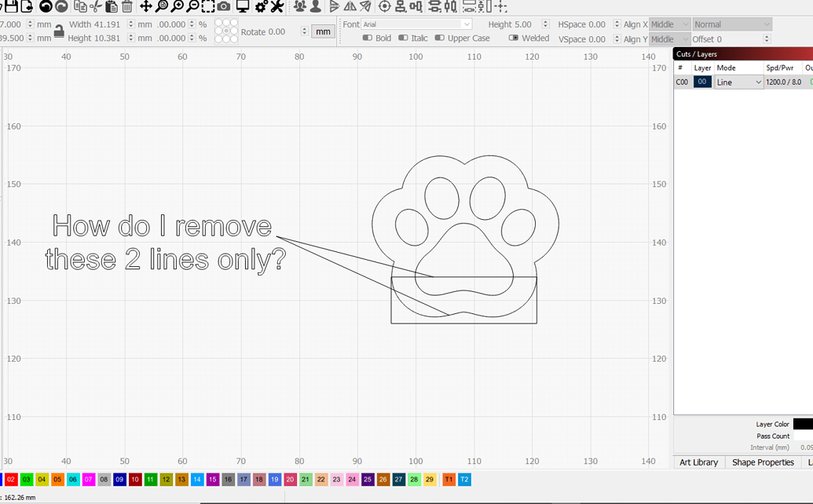Screen dimensions: 813x504
Task: Select color swatch 10 in palette
Action: click(134, 480)
